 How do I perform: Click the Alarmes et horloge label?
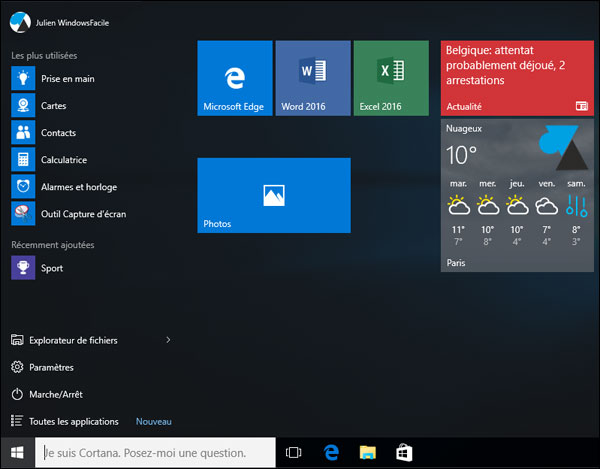coord(79,187)
